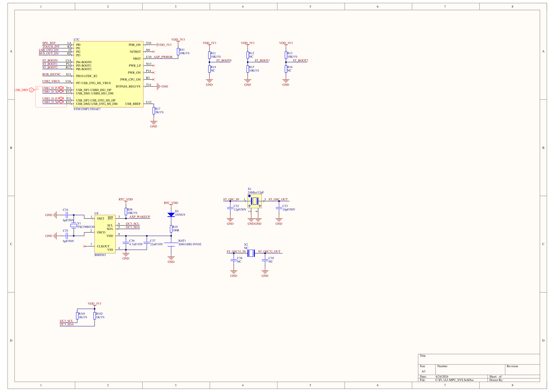Click the BAT1 battery symbol
The width and height of the screenshot is (555, 392).
[171, 245]
